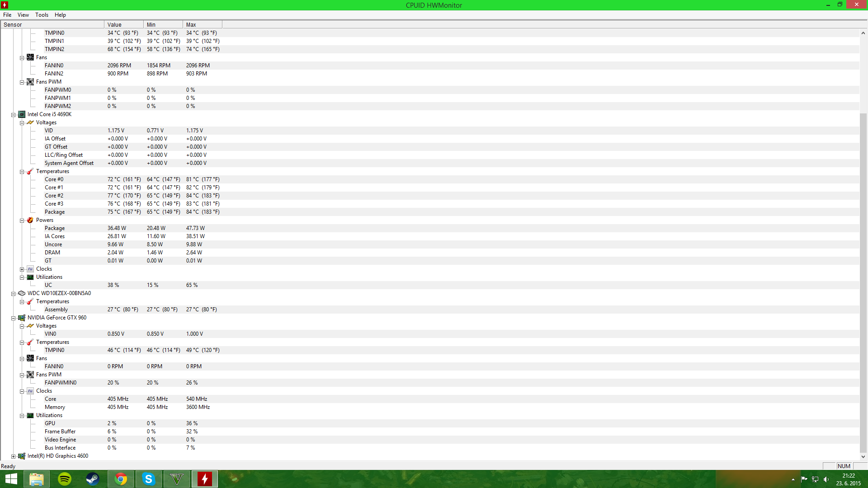Open Steam from the taskbar
The image size is (868, 488).
pos(93,479)
